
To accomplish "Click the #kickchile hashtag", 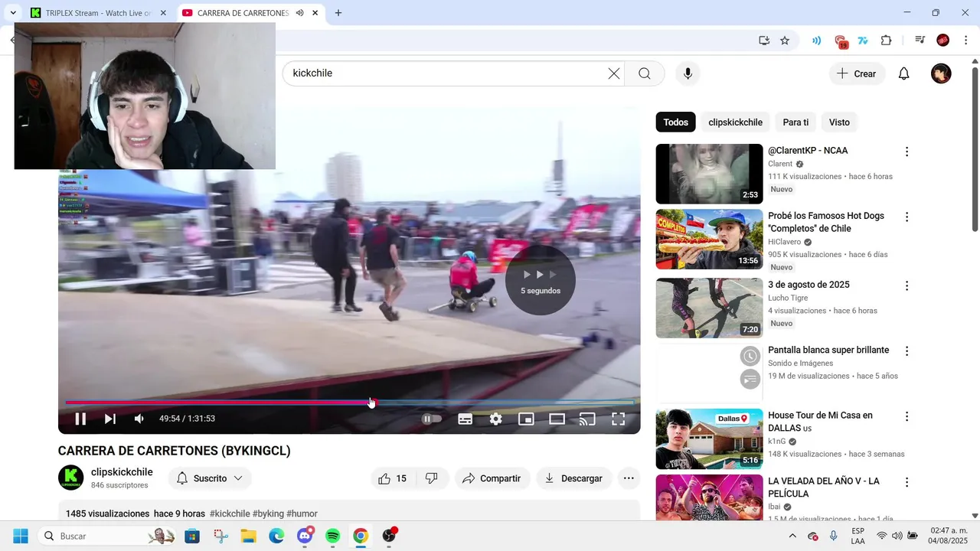I will pos(230,514).
